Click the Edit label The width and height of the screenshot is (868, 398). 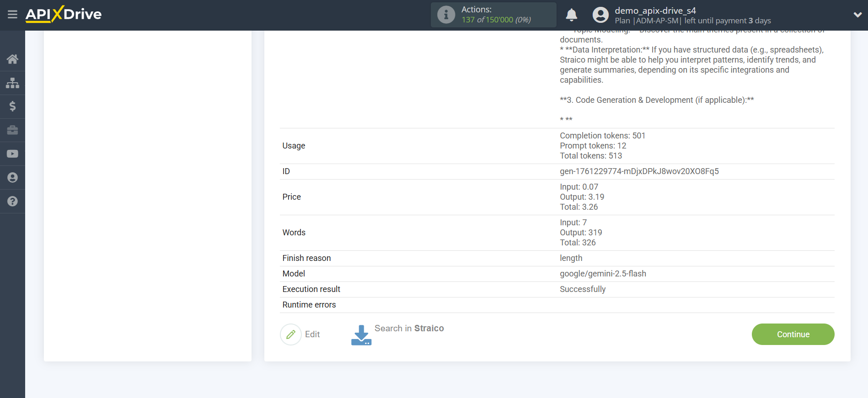(312, 334)
